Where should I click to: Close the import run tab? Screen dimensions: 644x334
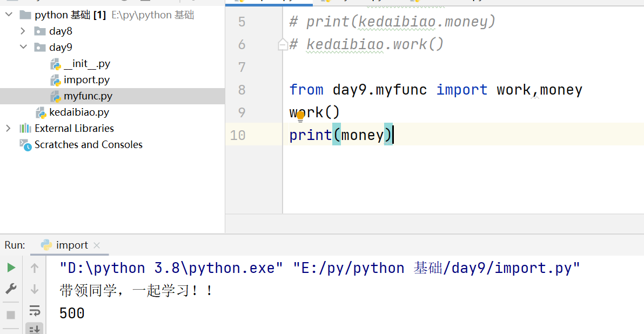tap(97, 245)
